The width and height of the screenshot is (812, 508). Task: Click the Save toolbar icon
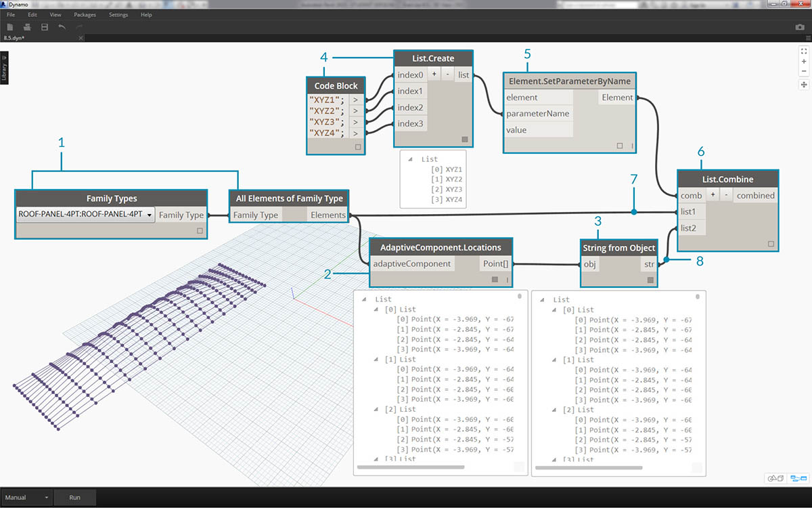pos(45,27)
